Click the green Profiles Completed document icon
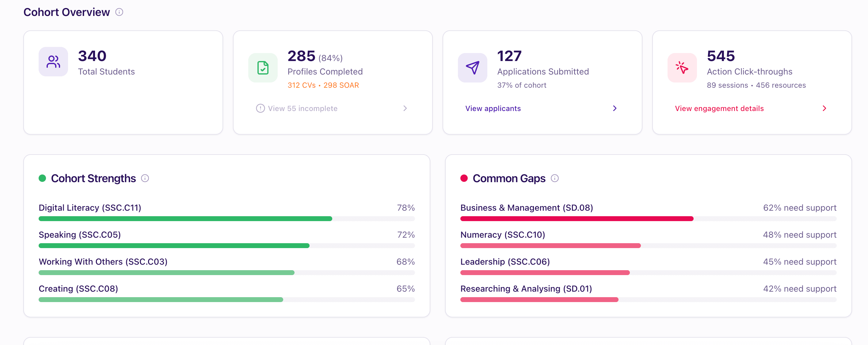 tap(263, 68)
